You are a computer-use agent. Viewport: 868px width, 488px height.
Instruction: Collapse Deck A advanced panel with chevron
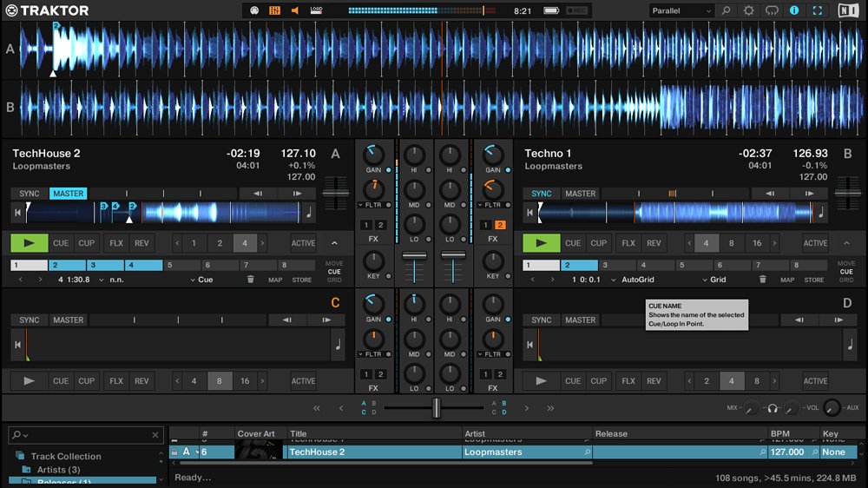pyautogui.click(x=335, y=243)
